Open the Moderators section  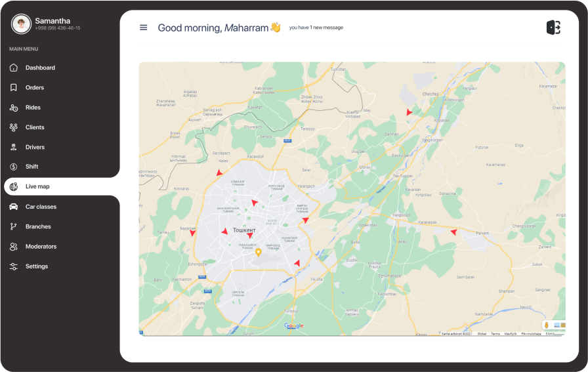tap(41, 247)
